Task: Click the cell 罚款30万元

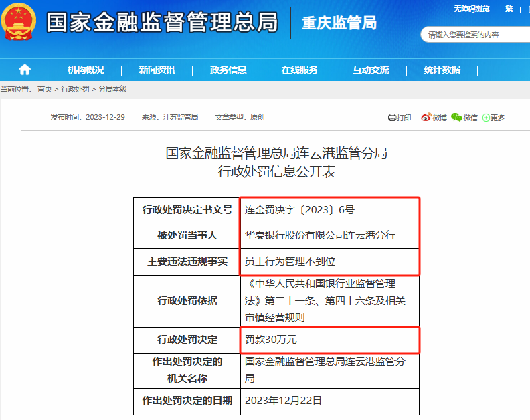Action: (330, 340)
